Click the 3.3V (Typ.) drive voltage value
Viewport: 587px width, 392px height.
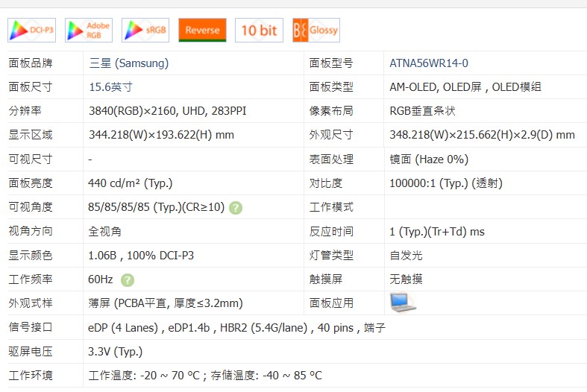tap(115, 351)
